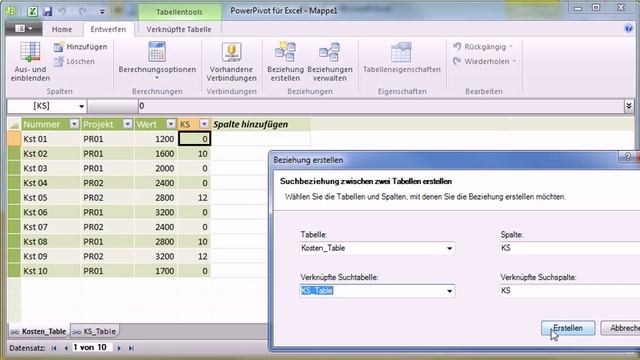The width and height of the screenshot is (640, 360).
Task: Click cell Kst 05
Action: [x=51, y=198]
